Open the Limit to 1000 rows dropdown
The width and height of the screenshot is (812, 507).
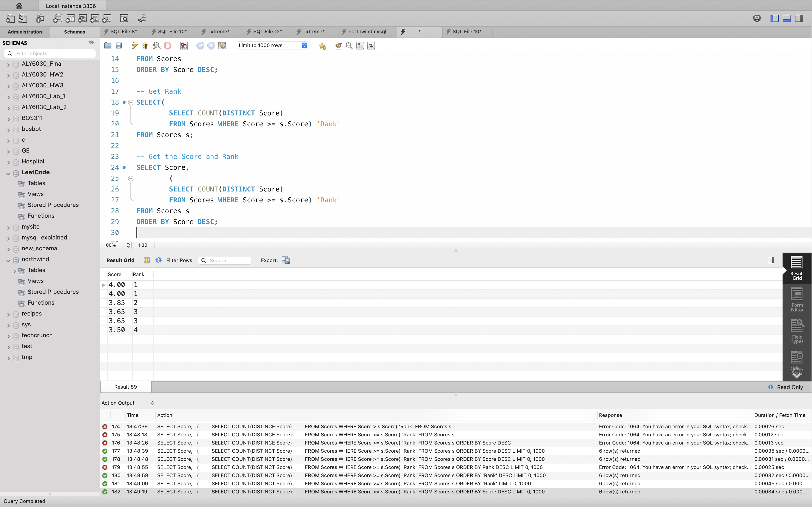(272, 45)
